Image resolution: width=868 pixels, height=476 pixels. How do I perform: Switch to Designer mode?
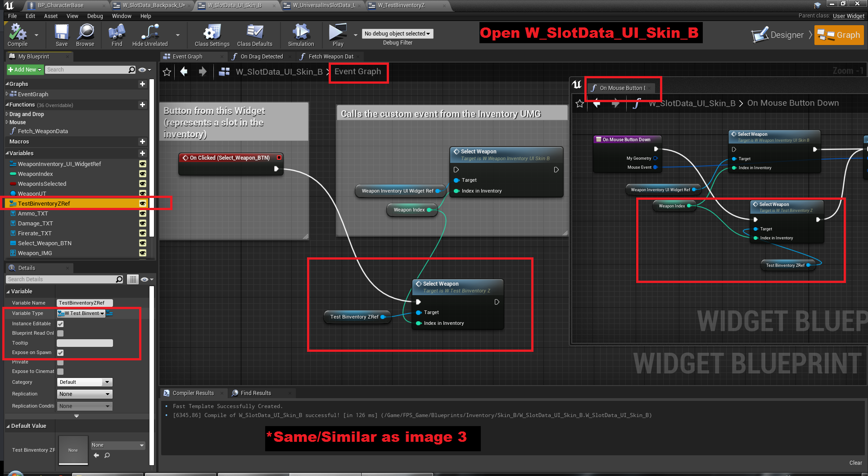click(x=778, y=35)
